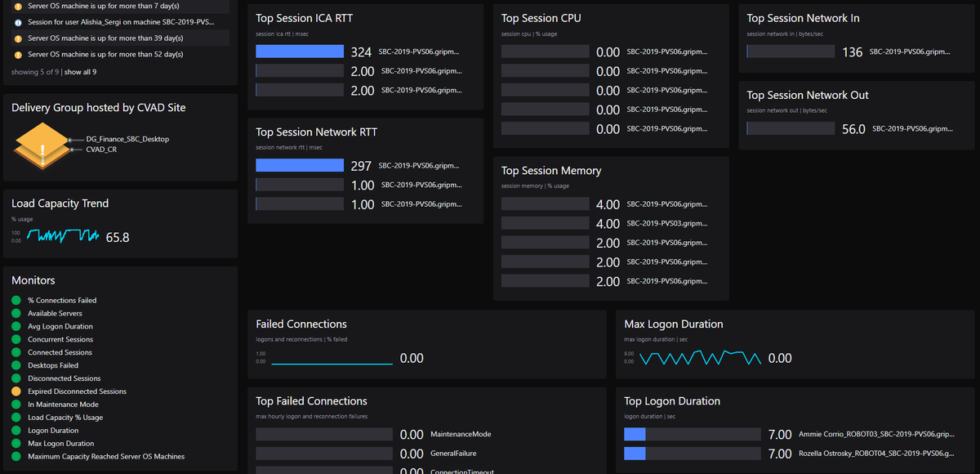This screenshot has width=980, height=474.
Task: Open the 'show all 9' alerts link
Action: tap(81, 72)
